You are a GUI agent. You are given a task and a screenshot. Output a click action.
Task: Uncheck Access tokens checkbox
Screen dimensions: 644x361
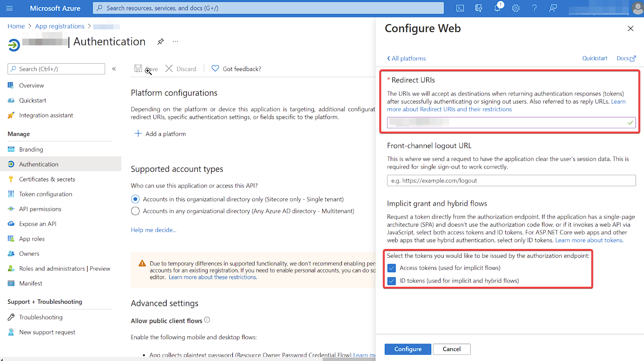point(392,268)
